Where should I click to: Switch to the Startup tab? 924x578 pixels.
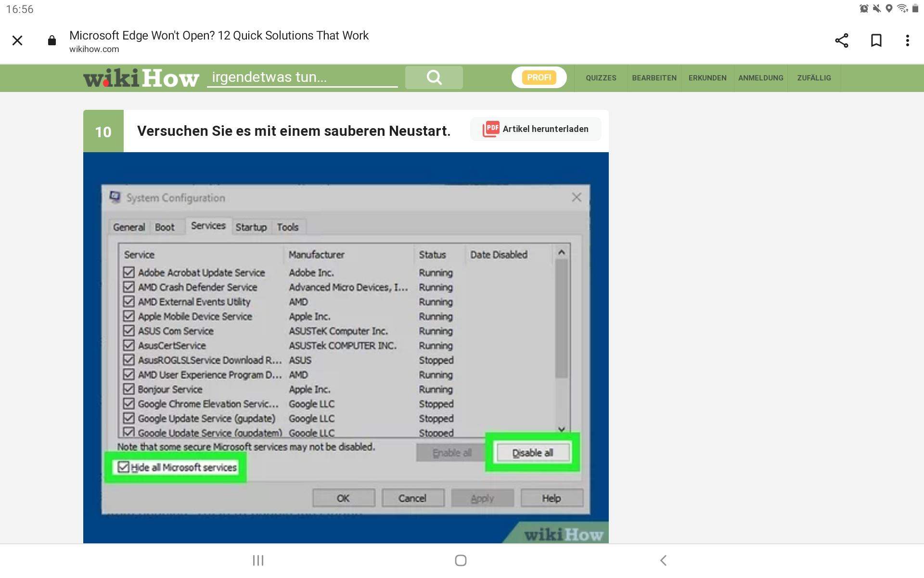click(x=251, y=226)
